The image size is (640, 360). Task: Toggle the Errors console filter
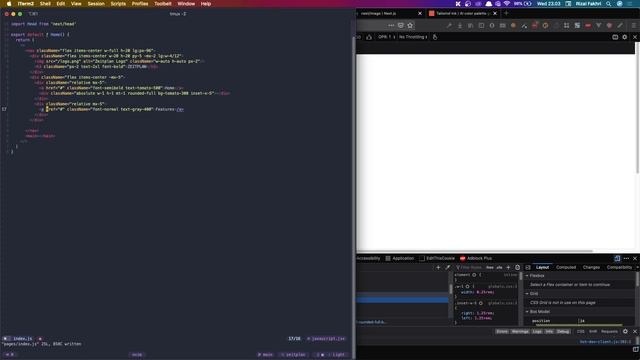[502, 331]
